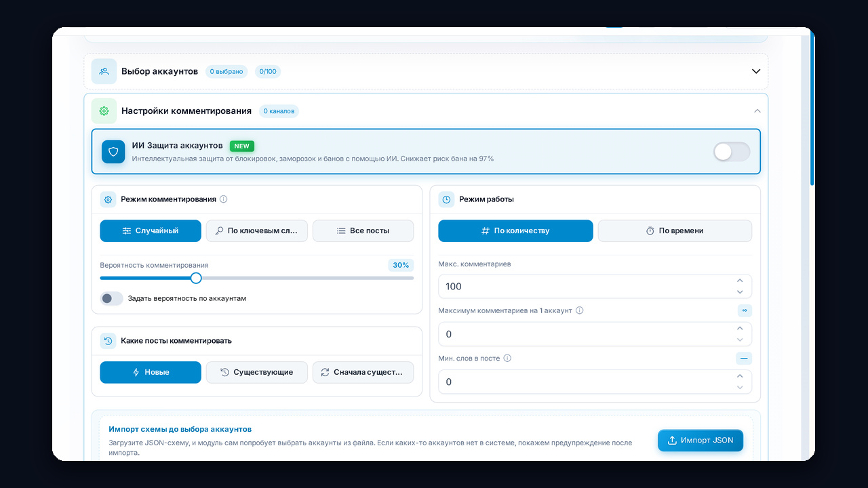868x488 pixels.
Task: Choose Существующие posts option
Action: coord(257,372)
